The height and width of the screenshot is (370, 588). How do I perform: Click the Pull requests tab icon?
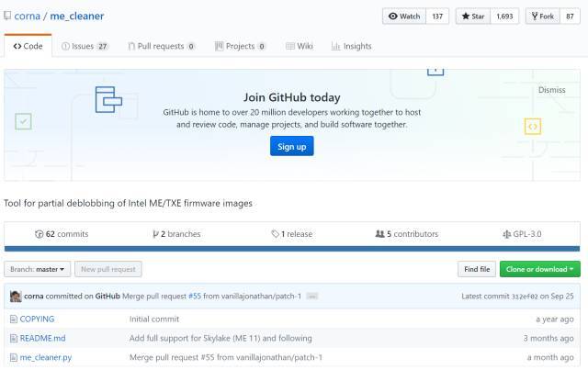pyautogui.click(x=131, y=46)
